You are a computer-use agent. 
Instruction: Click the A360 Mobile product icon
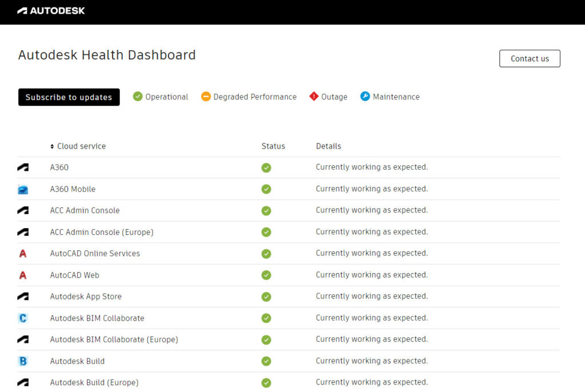click(x=23, y=189)
